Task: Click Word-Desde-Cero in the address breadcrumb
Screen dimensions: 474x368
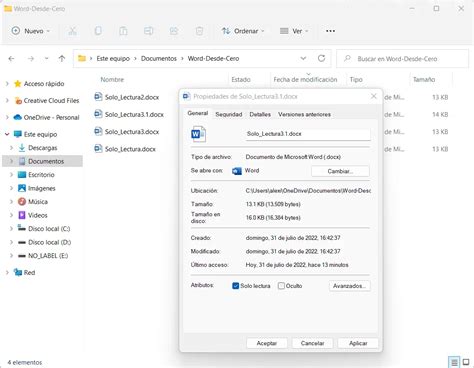Action: click(x=213, y=59)
